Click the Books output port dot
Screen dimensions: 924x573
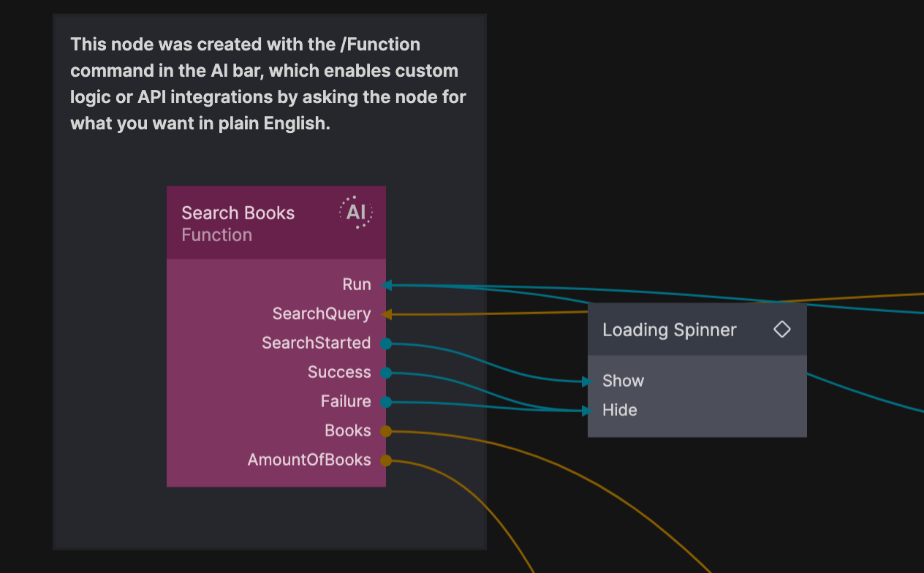(386, 431)
